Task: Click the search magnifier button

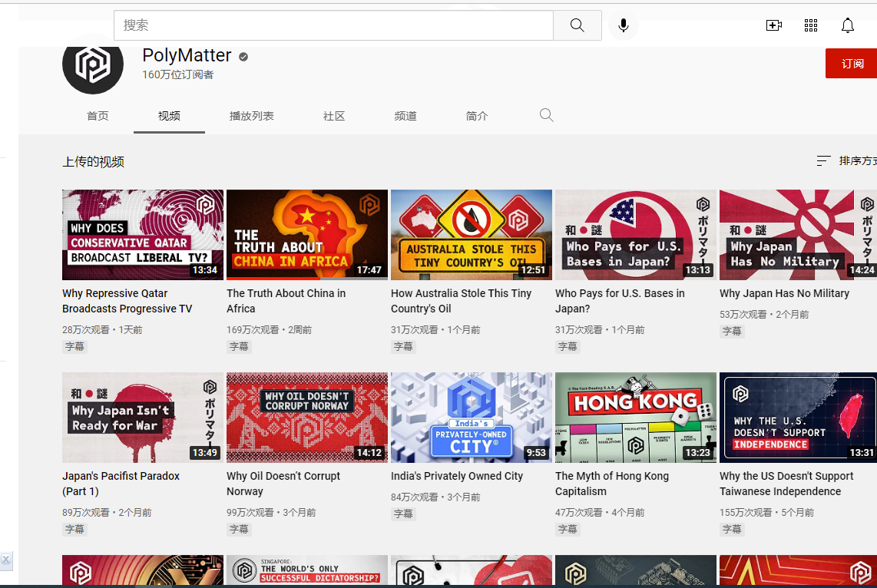Action: click(577, 25)
